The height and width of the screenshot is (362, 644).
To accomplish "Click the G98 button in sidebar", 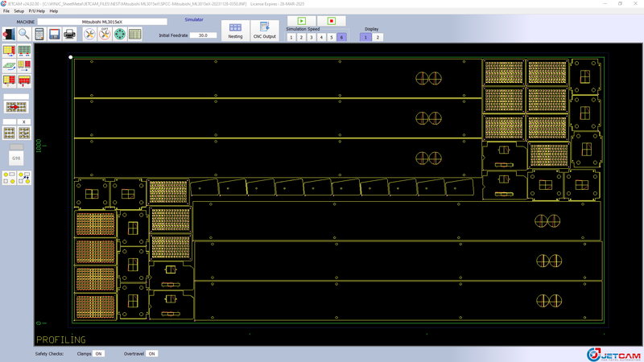I will point(16,158).
